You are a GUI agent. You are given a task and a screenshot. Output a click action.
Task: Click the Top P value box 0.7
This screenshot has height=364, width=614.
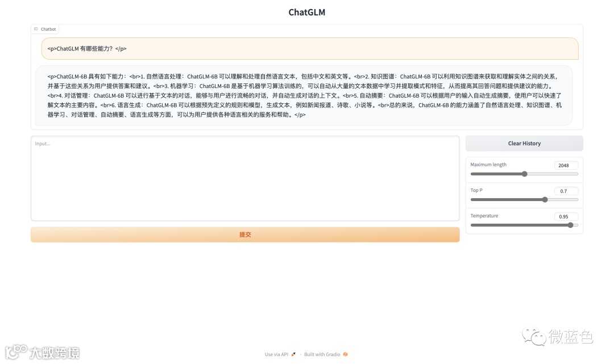[x=566, y=191]
